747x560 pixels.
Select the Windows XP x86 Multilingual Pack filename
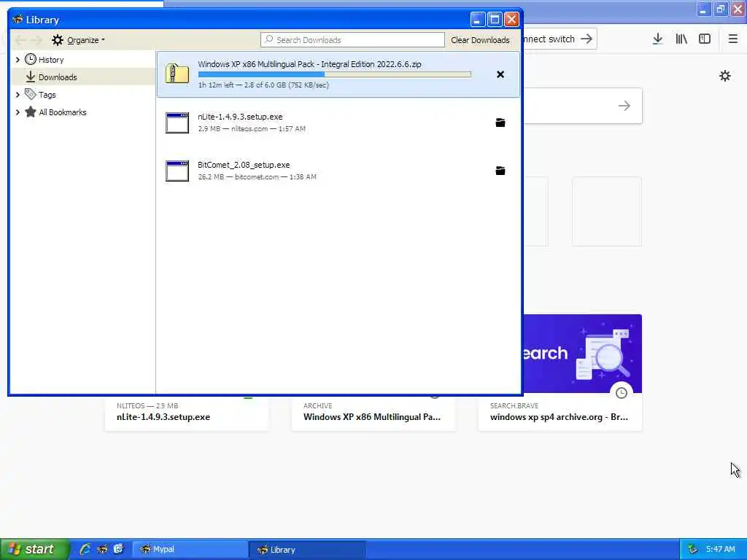tap(309, 64)
